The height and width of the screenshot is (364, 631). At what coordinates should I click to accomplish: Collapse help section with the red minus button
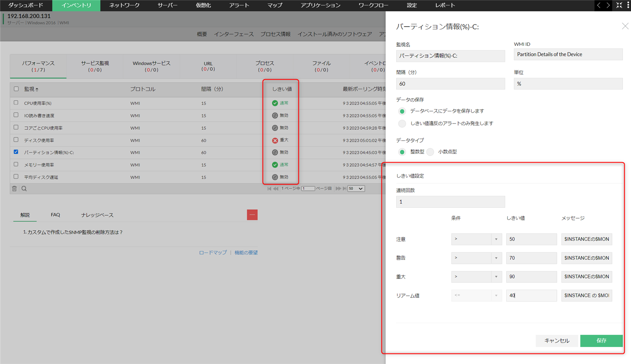(x=252, y=215)
